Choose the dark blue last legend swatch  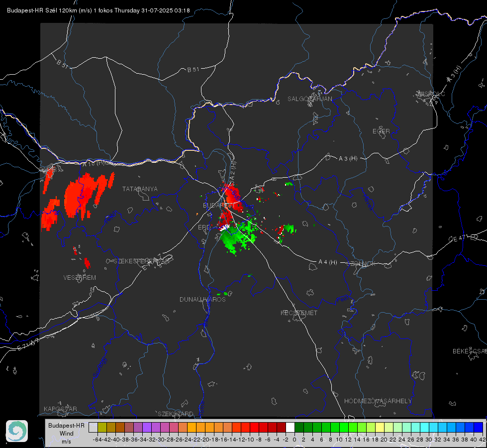(x=479, y=427)
